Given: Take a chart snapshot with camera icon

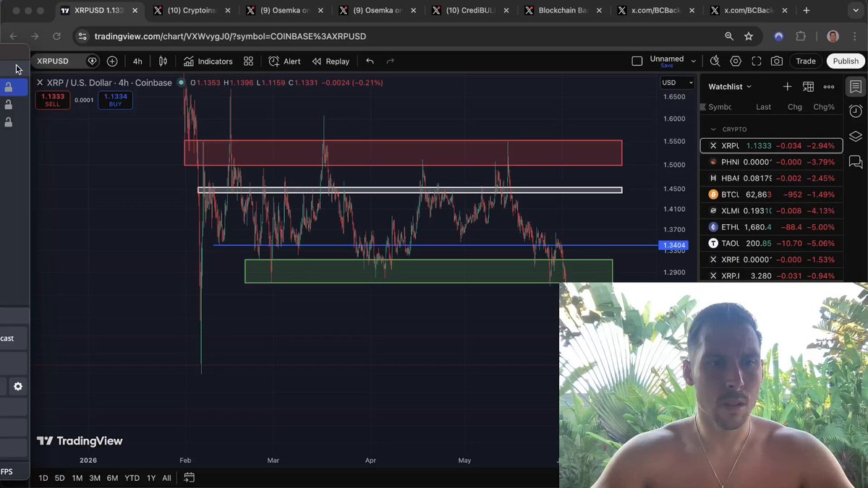Looking at the screenshot, I should 776,61.
